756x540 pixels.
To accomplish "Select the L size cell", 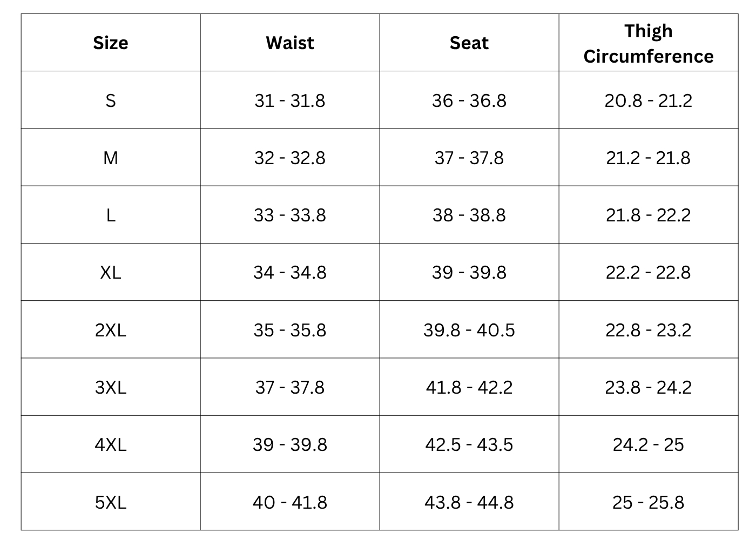I will (111, 215).
